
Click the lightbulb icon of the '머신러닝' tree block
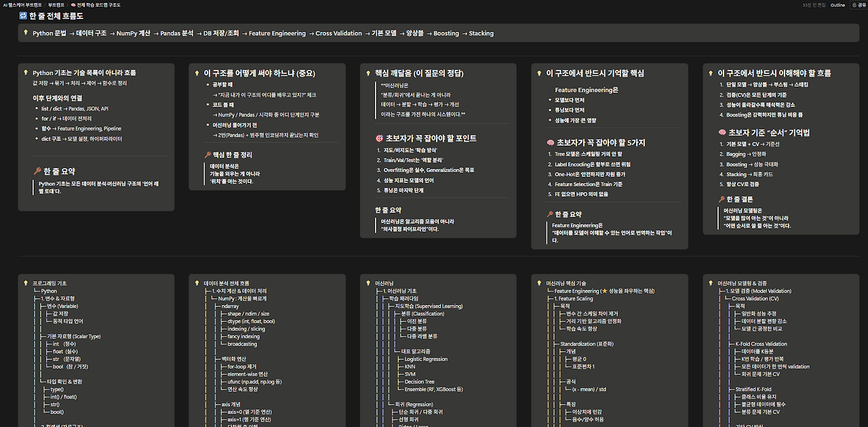click(x=368, y=283)
